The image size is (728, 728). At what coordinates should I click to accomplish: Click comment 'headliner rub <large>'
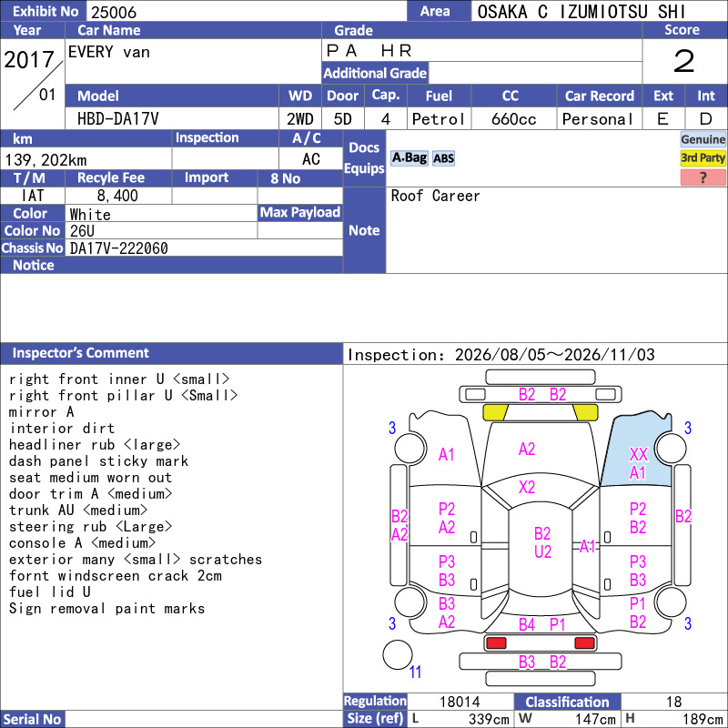click(x=95, y=445)
